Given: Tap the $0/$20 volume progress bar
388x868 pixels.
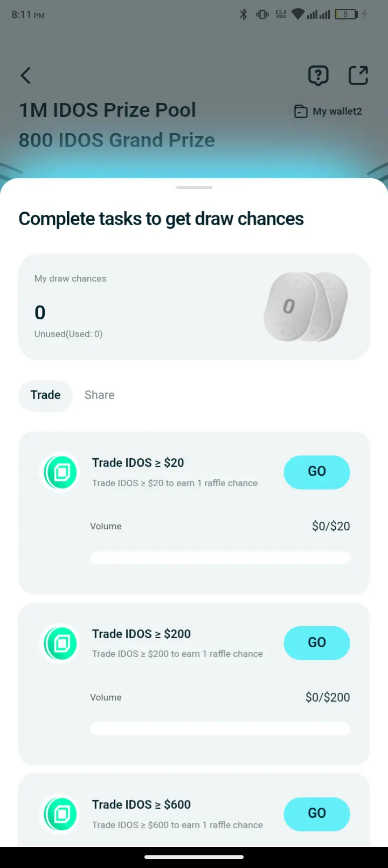Looking at the screenshot, I should pyautogui.click(x=220, y=557).
